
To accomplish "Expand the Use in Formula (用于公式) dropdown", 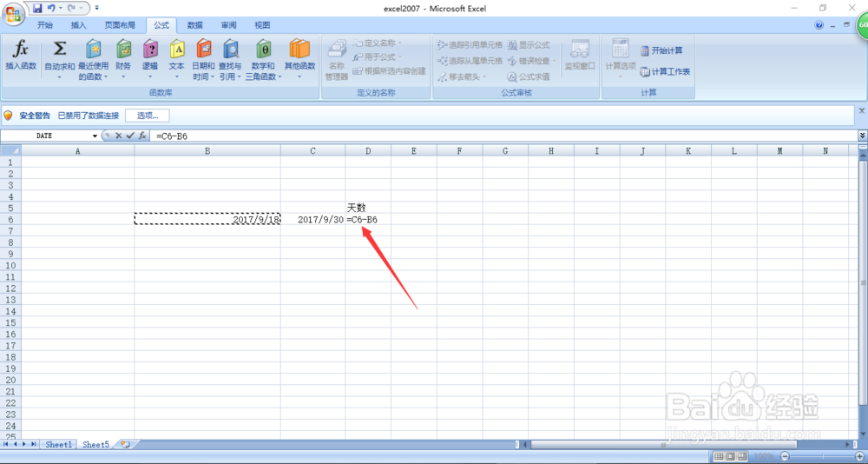I will (x=400, y=57).
